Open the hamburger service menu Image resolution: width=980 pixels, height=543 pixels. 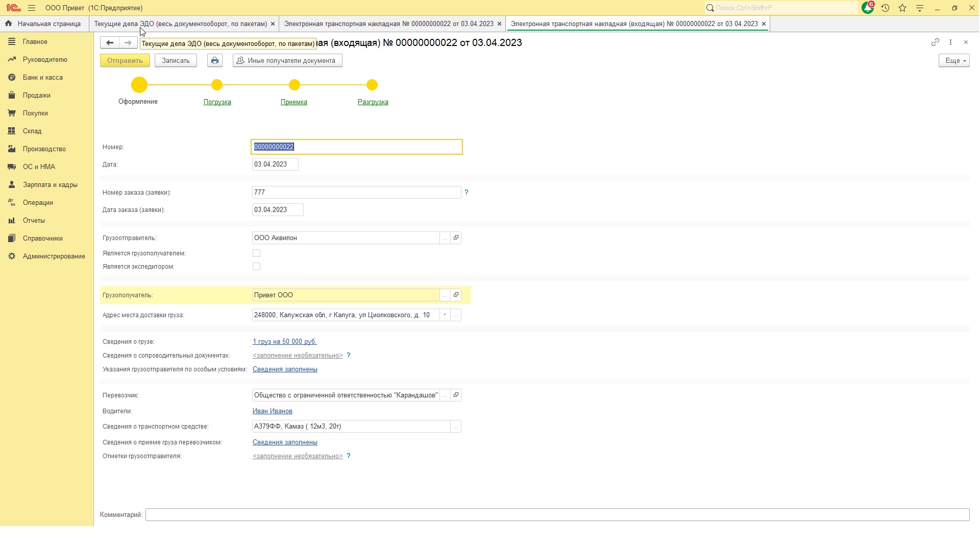point(32,8)
